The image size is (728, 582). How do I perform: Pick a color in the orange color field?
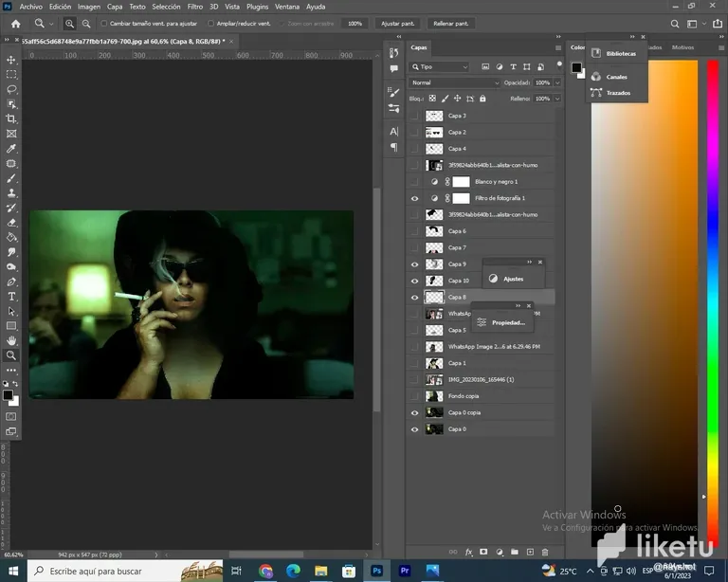(645, 301)
